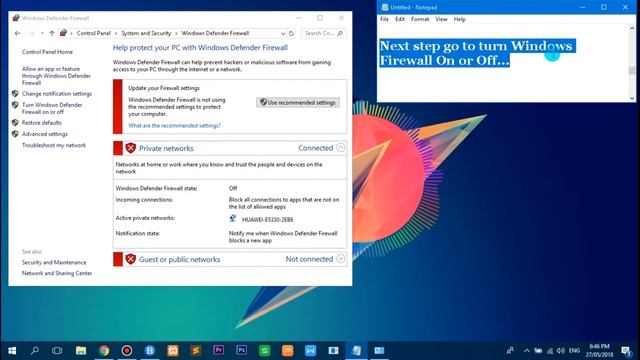Open the green app icon on taskbar
640x360 pixels.
264,351
